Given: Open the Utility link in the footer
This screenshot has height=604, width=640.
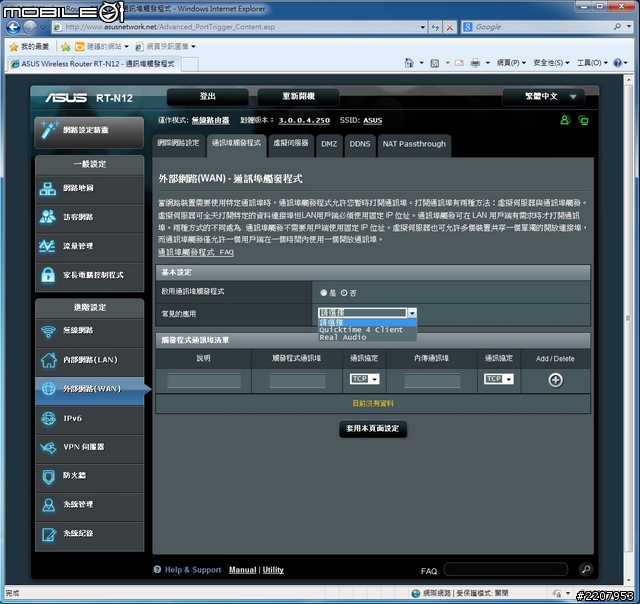Looking at the screenshot, I should tap(273, 570).
